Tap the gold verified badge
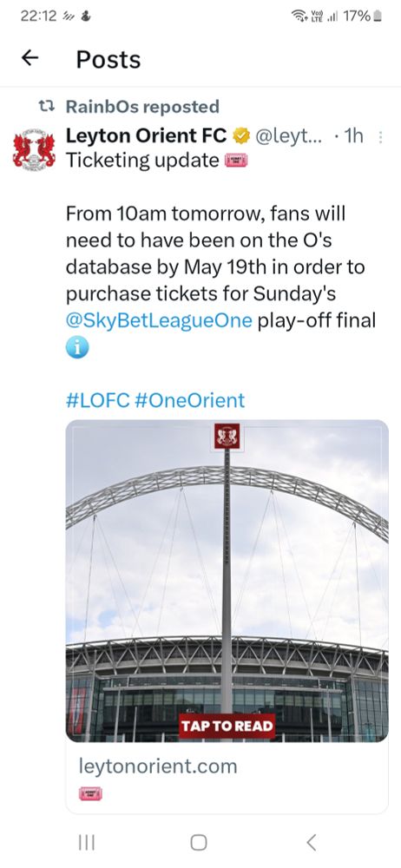Image resolution: width=401 pixels, height=868 pixels. click(240, 136)
